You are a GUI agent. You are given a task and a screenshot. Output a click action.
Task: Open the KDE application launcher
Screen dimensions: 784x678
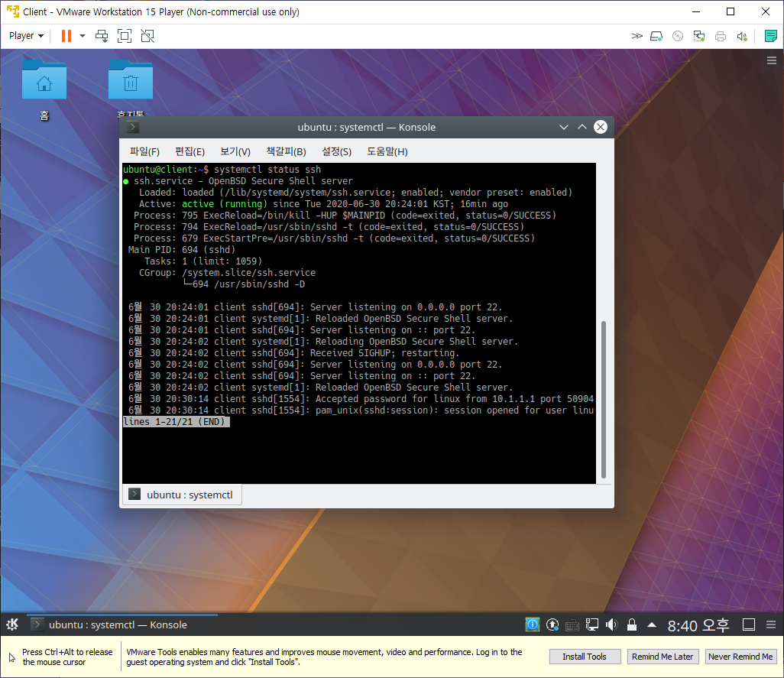pos(12,624)
